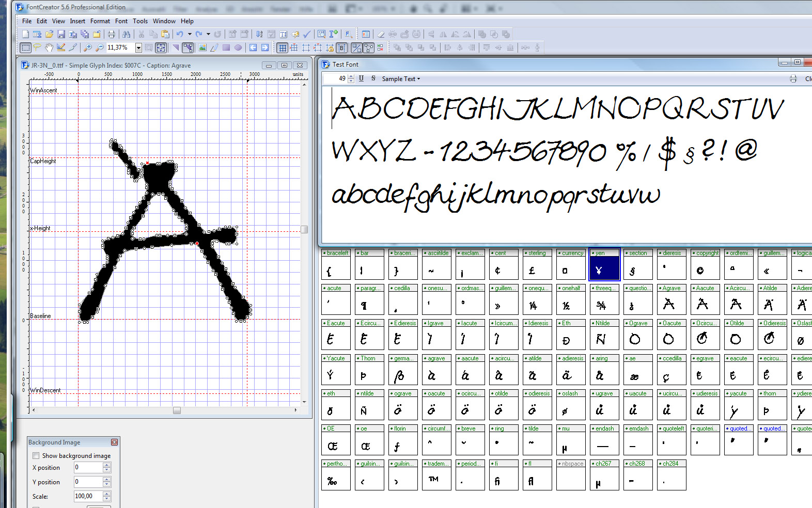812x508 pixels.
Task: Select the freehand lasso selection tool
Action: (x=37, y=47)
